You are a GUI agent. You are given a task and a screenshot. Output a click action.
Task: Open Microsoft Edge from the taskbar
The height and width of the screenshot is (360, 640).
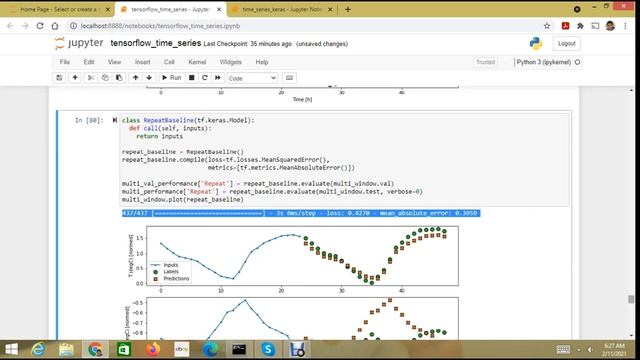pyautogui.click(x=210, y=349)
